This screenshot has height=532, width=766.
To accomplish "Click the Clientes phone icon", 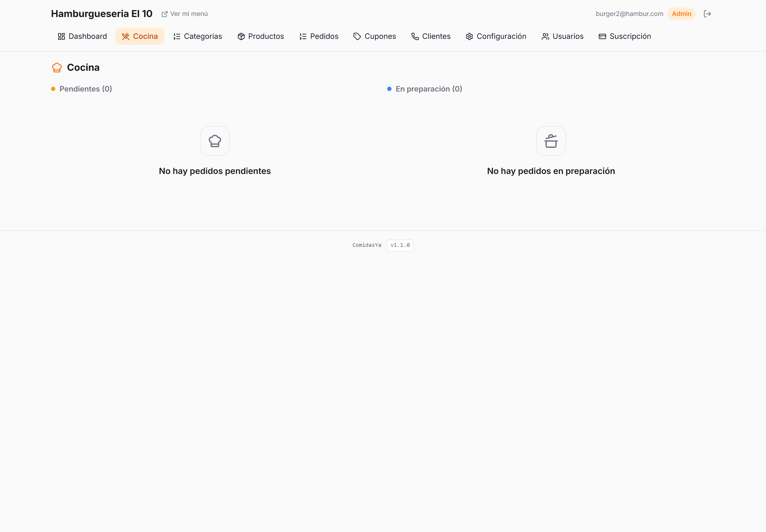I will [x=415, y=36].
